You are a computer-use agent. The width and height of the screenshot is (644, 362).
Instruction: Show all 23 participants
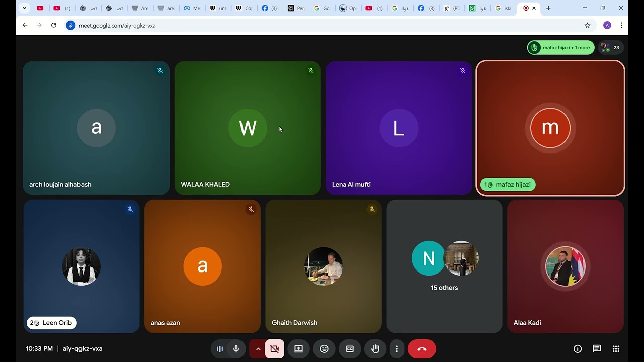(x=611, y=48)
